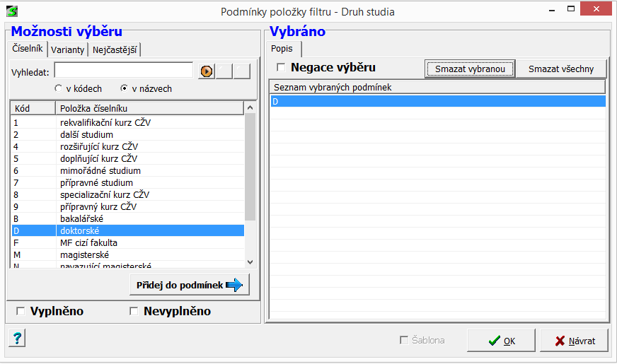This screenshot has width=617, height=364.
Task: Click the Smazat všechny button
Action: 561,69
